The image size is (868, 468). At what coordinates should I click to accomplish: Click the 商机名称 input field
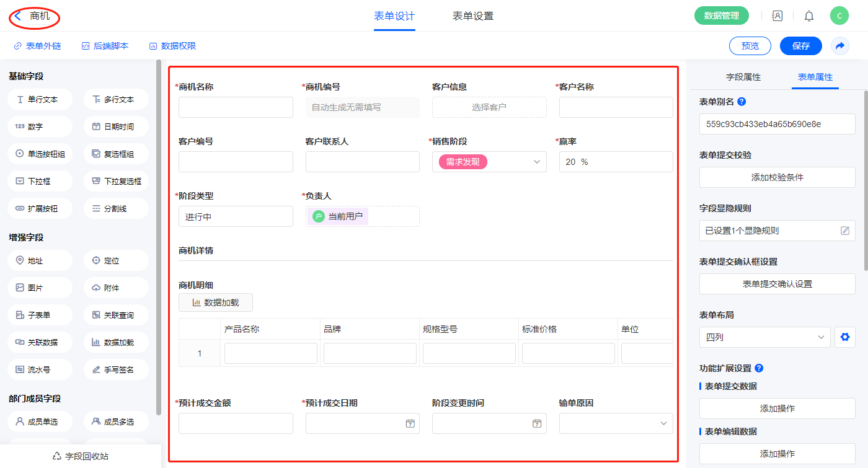pyautogui.click(x=236, y=107)
